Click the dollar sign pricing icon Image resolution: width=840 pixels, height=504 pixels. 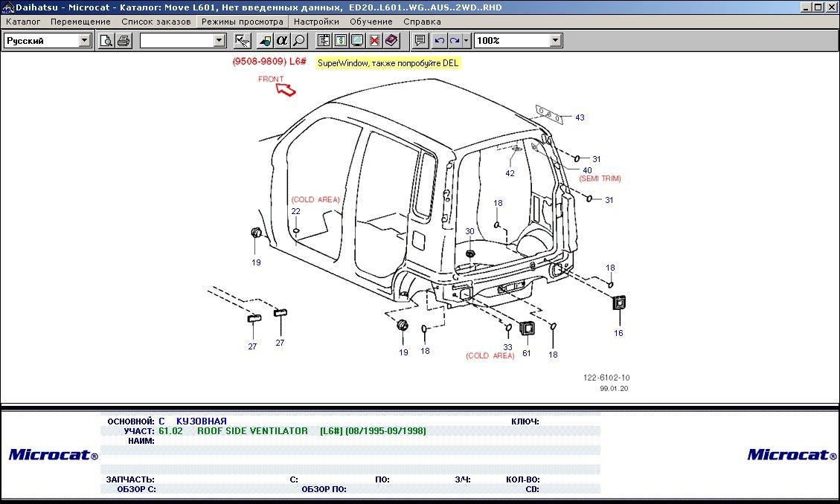pos(341,41)
